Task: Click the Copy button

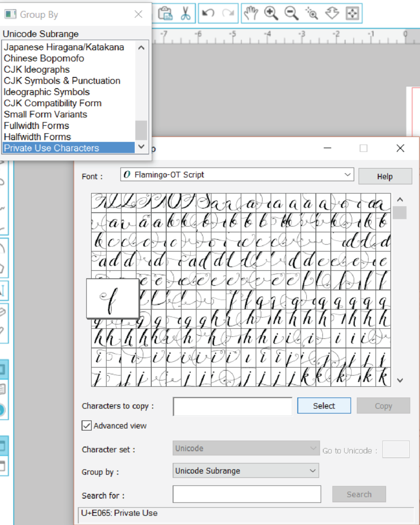Action: tap(383, 406)
